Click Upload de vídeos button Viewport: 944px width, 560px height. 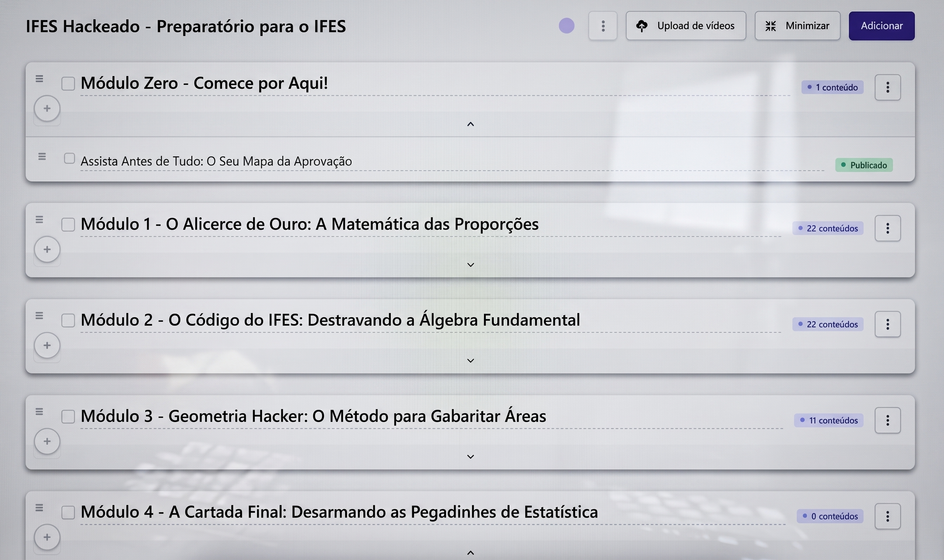[x=686, y=26]
